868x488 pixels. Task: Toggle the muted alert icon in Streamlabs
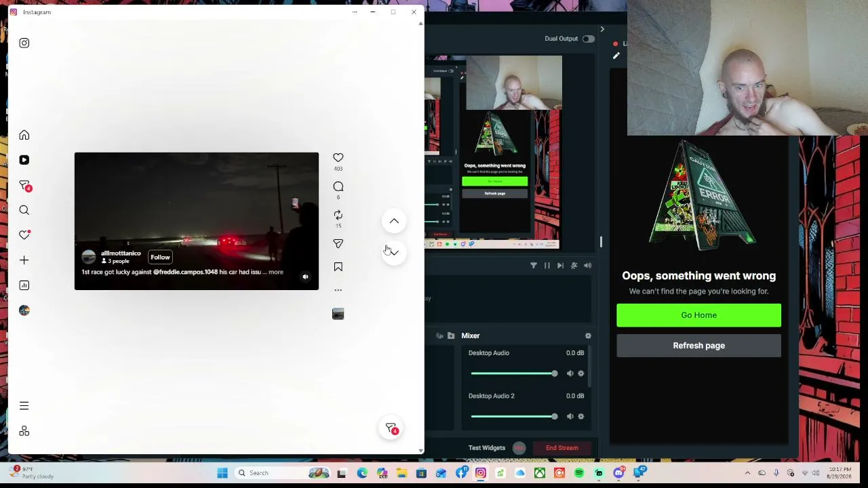pyautogui.click(x=574, y=266)
